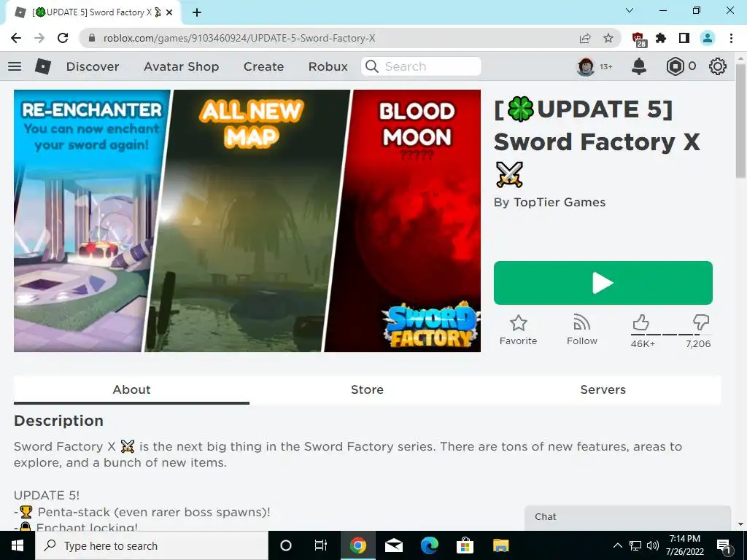Switch to the Store tab
Image resolution: width=747 pixels, height=560 pixels.
pos(368,389)
